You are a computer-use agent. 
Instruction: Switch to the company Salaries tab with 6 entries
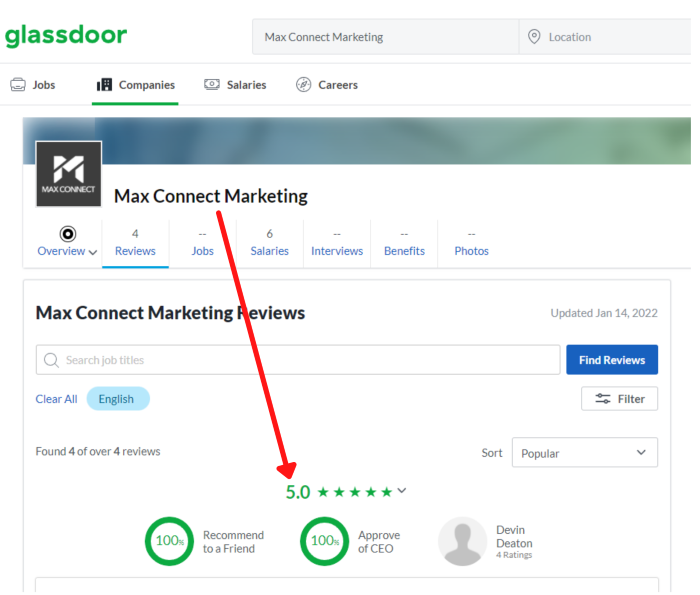click(x=269, y=243)
